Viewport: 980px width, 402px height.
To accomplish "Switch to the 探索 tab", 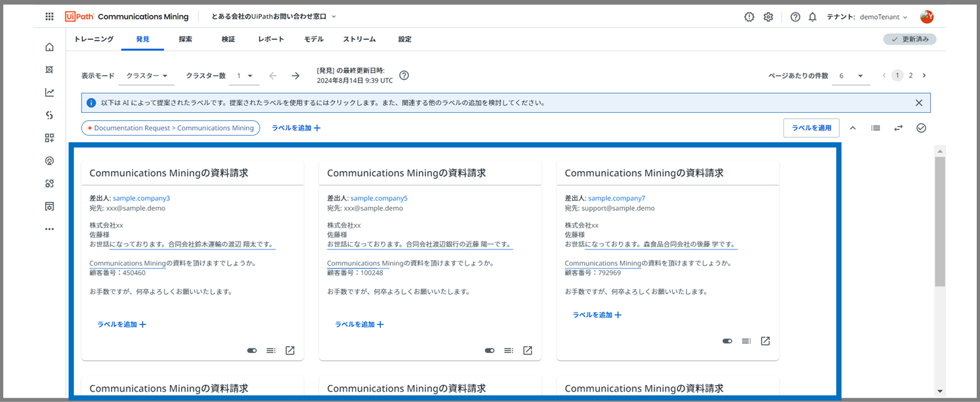I will [186, 39].
